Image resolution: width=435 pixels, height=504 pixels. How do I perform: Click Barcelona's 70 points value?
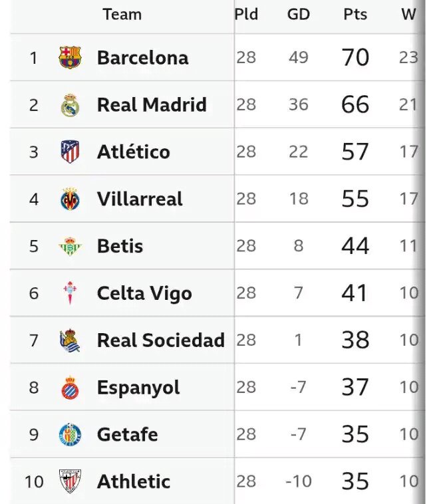(355, 58)
